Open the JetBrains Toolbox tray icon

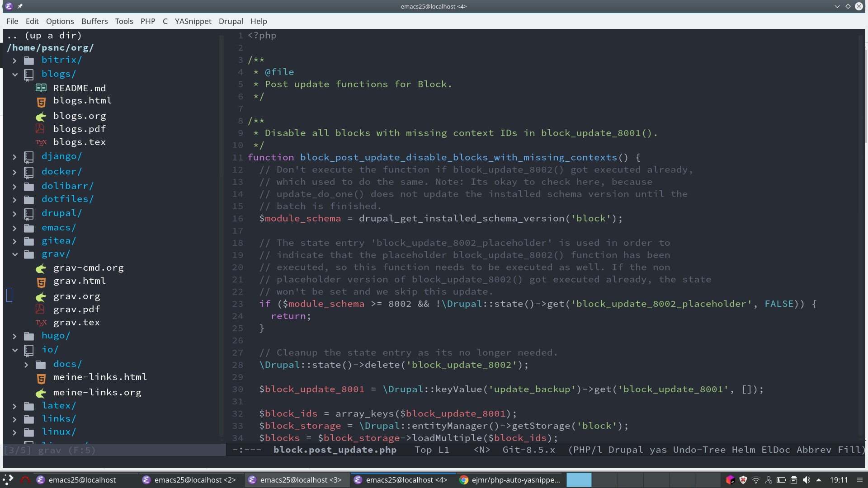(x=730, y=480)
